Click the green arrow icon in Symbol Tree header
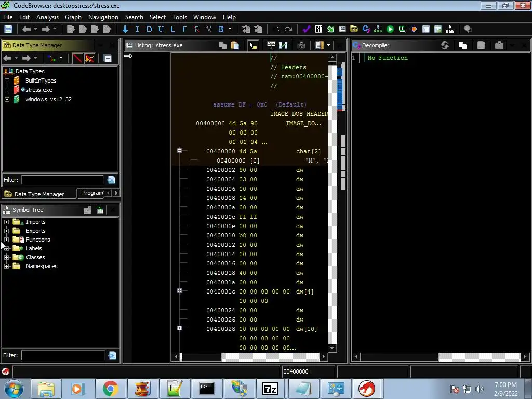532x399 pixels. (100, 210)
